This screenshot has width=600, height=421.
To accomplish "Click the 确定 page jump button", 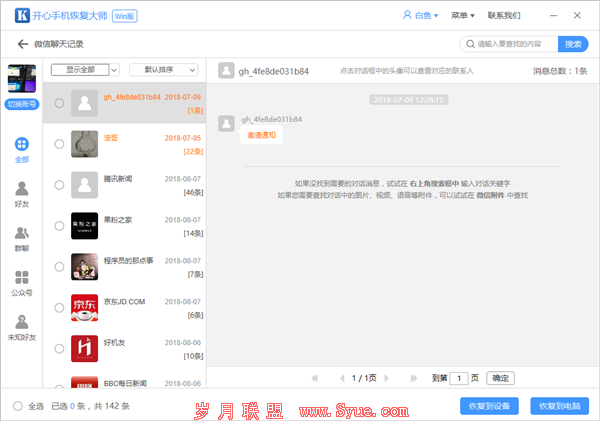I will point(500,378).
